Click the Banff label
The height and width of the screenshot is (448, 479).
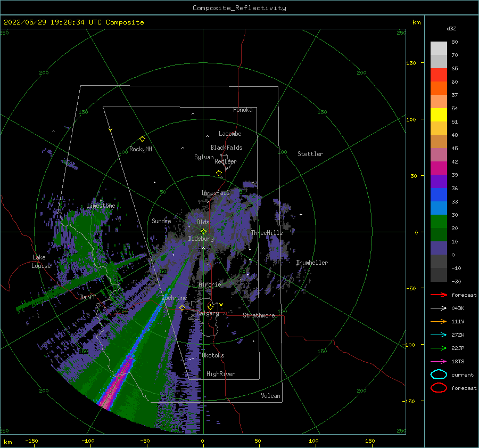(88, 297)
